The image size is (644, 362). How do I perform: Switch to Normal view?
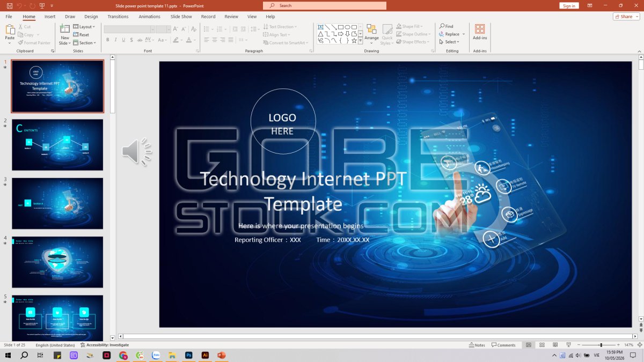[x=529, y=345]
